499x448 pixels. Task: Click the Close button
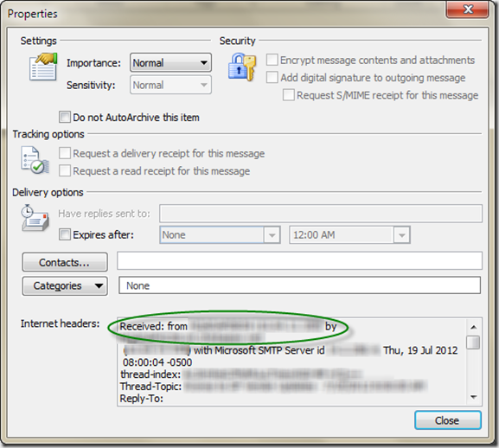click(x=448, y=420)
